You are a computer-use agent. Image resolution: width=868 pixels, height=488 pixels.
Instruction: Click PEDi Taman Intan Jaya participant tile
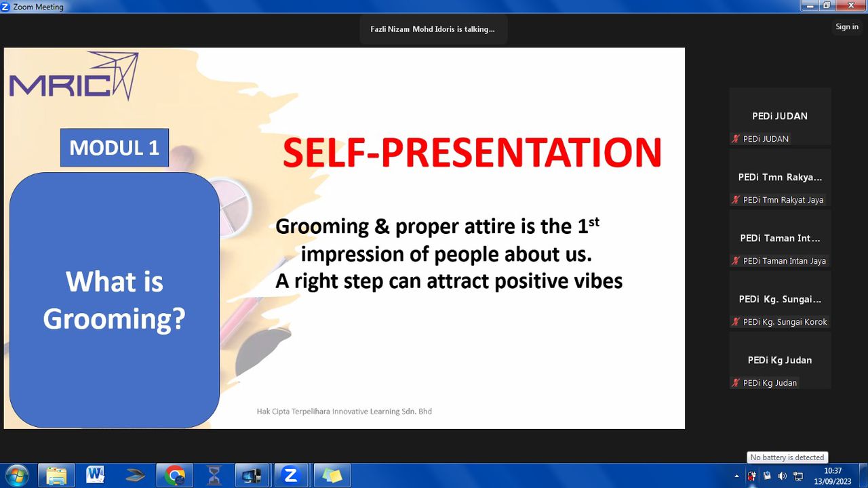tap(780, 238)
